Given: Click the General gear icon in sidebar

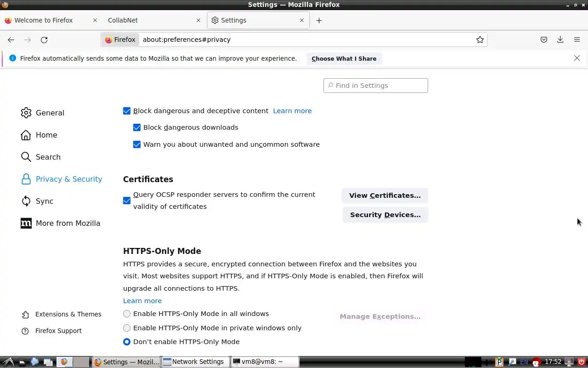Looking at the screenshot, I should click(x=26, y=113).
